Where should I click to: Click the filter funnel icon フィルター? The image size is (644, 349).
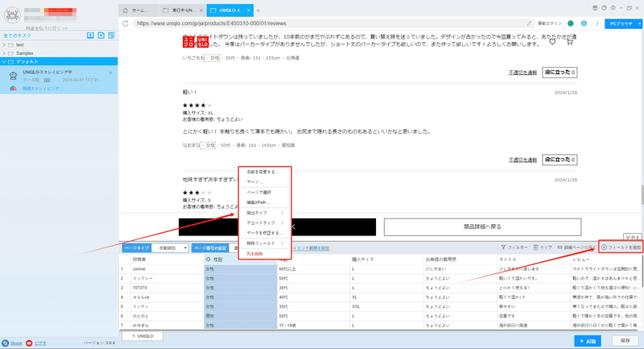tap(504, 247)
